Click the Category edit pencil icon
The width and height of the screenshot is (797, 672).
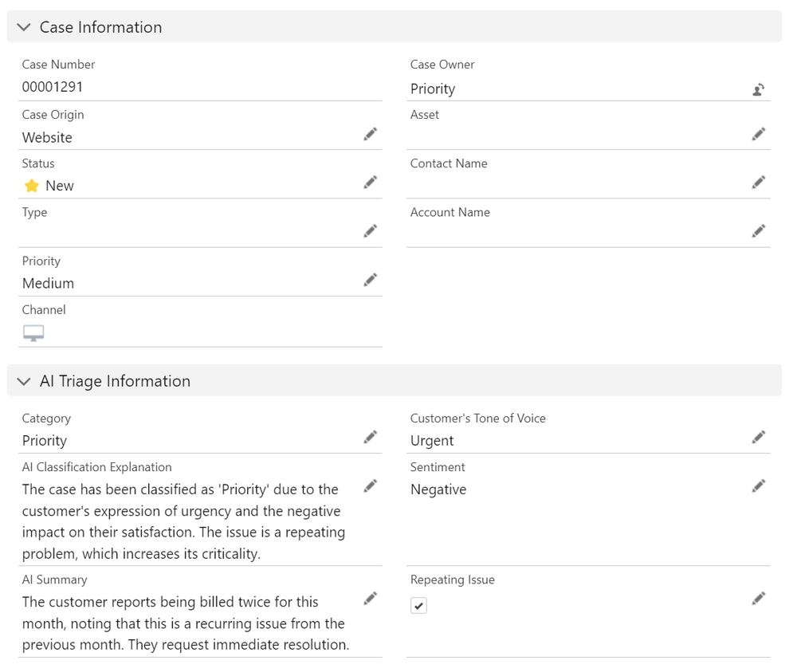pyautogui.click(x=370, y=437)
